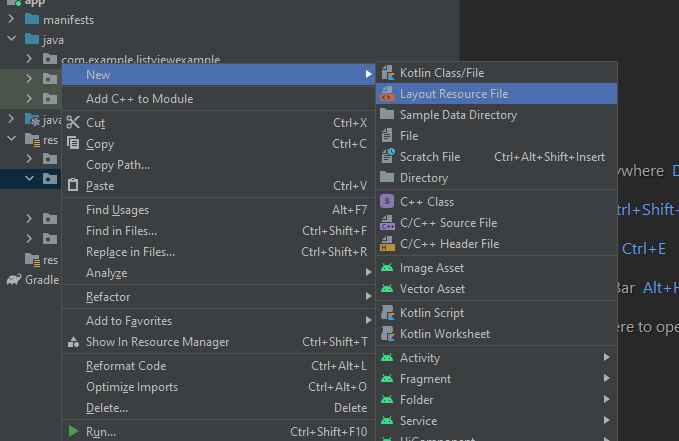The width and height of the screenshot is (679, 441).
Task: Expand the Folder submenu arrow
Action: point(607,399)
